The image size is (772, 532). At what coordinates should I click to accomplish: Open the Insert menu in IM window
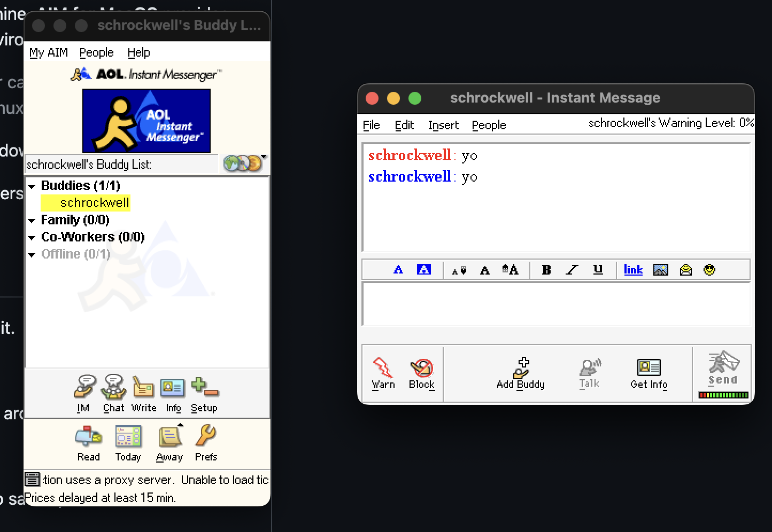coord(443,125)
